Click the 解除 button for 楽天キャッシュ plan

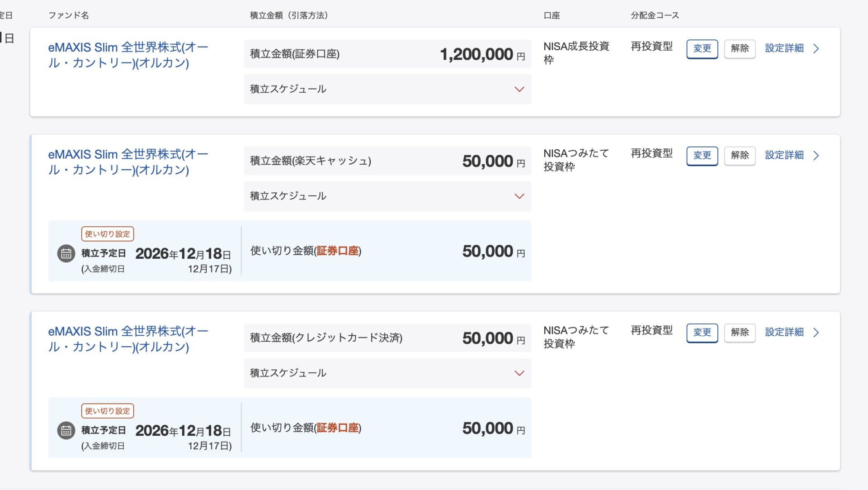coord(740,155)
